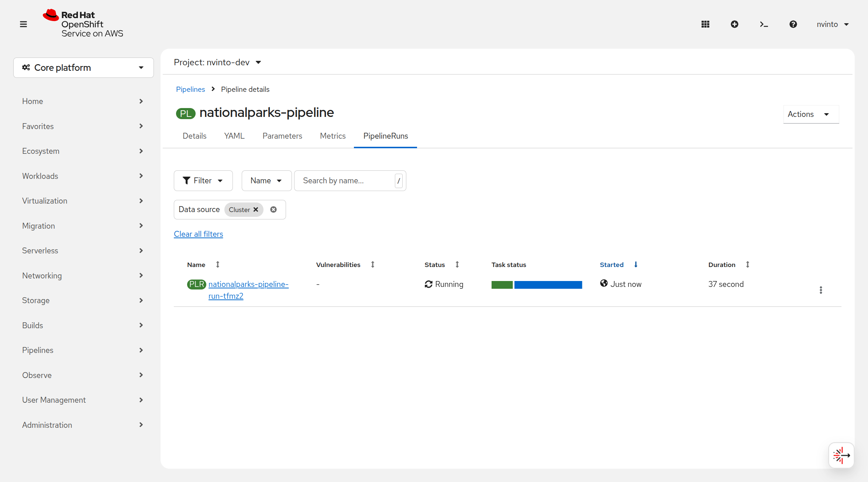Click the blue running task status segment
This screenshot has height=482, width=868.
tap(548, 285)
